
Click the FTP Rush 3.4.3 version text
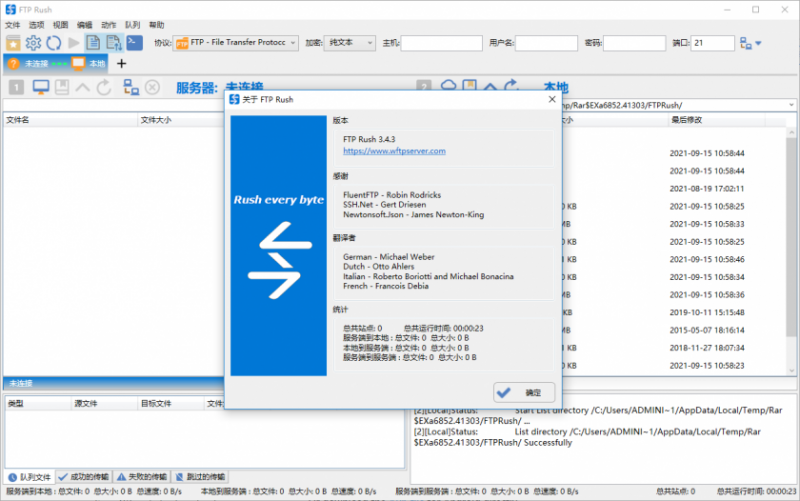coord(369,139)
